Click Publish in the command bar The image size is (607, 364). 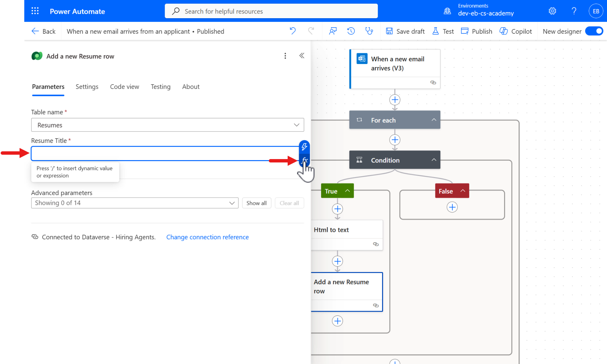click(476, 31)
